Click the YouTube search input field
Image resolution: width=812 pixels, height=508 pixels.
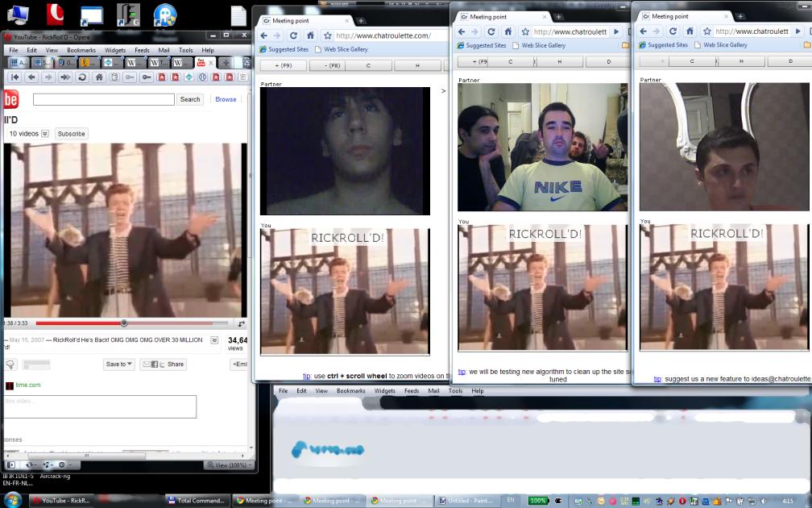click(x=104, y=99)
